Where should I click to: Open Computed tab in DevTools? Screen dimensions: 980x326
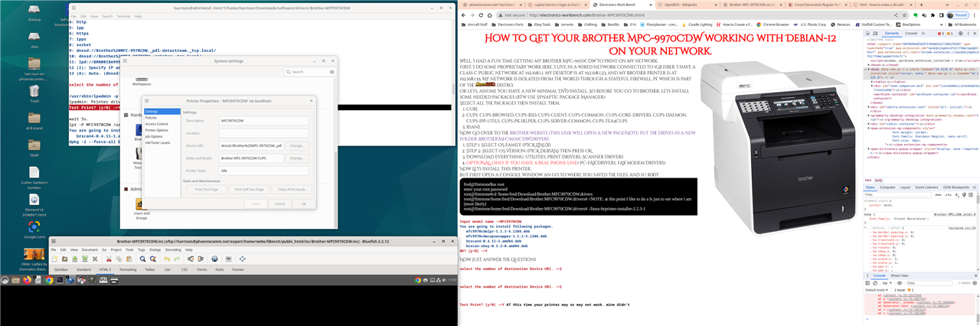(887, 187)
